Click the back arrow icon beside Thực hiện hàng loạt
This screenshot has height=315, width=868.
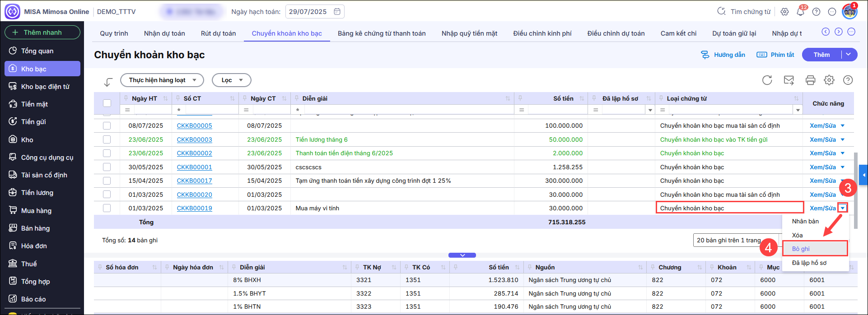[x=108, y=82]
